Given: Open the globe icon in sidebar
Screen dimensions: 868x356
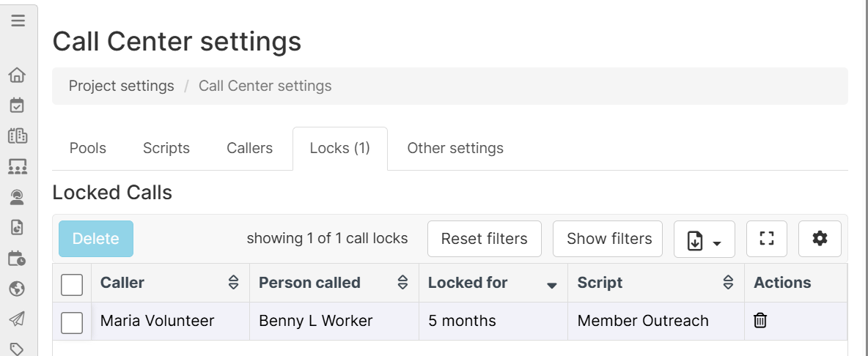Looking at the screenshot, I should point(17,289).
